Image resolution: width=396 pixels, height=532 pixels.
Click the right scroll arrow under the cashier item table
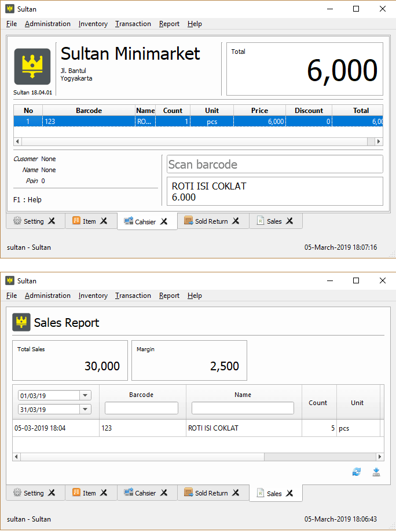point(379,141)
